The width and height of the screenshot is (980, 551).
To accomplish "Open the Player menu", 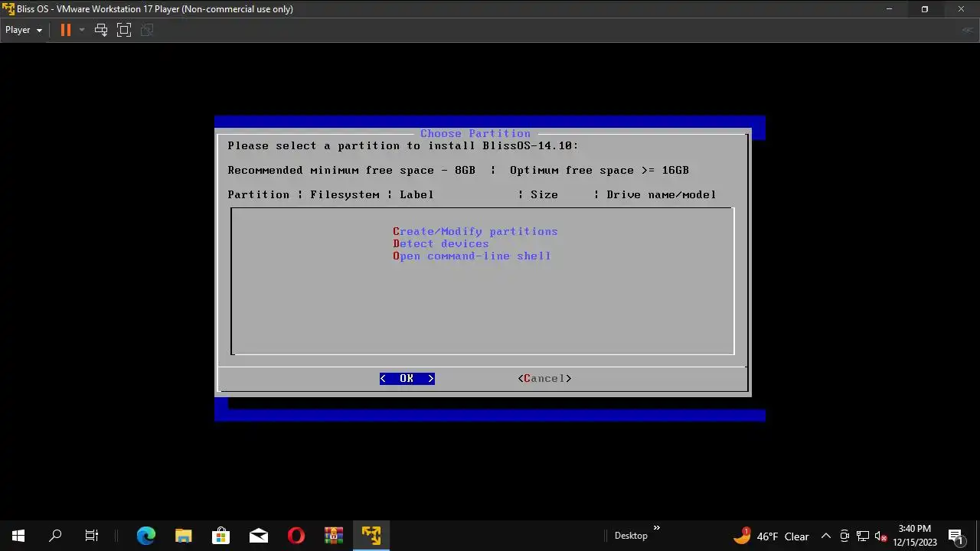I will point(24,30).
